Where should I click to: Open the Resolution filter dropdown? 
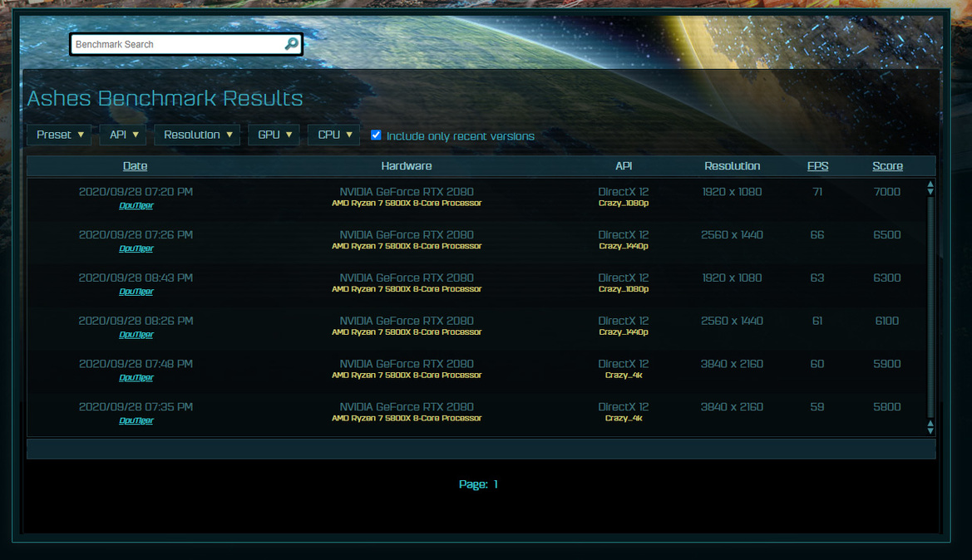[x=198, y=135]
